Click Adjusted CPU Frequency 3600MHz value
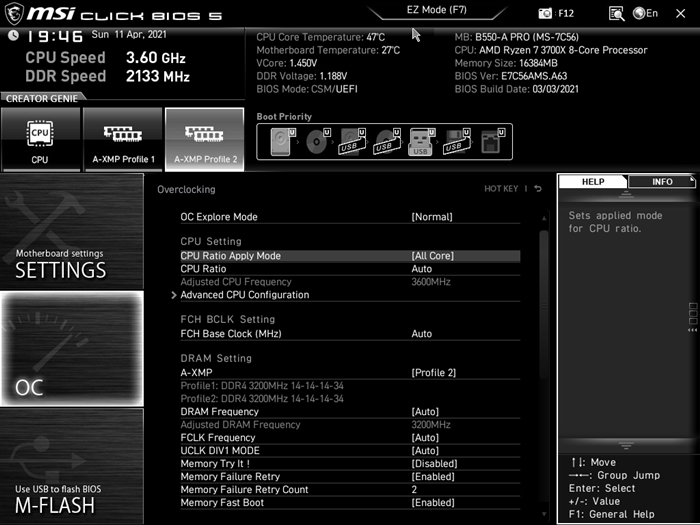This screenshot has height=525, width=700. click(431, 282)
